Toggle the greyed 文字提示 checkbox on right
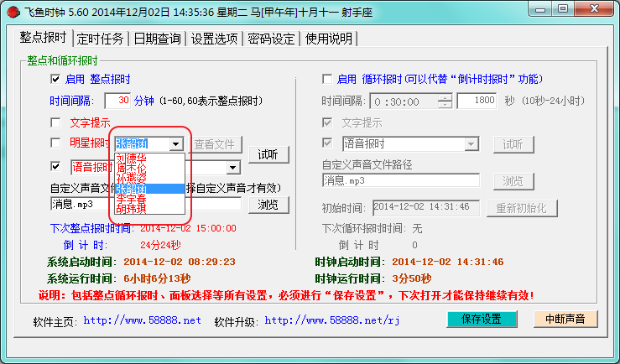Screen dimensions: 620x364 pyautogui.click(x=327, y=123)
